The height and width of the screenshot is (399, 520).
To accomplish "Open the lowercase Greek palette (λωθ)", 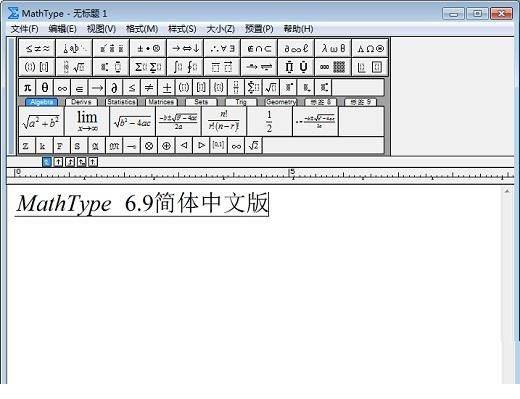I will [x=333, y=49].
